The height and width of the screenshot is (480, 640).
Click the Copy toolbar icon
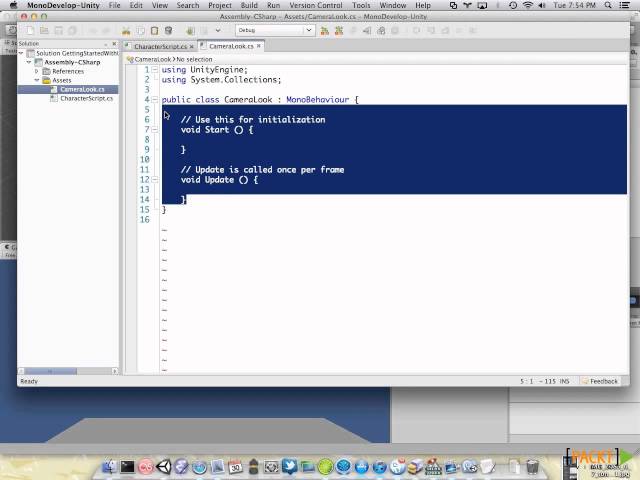140,31
